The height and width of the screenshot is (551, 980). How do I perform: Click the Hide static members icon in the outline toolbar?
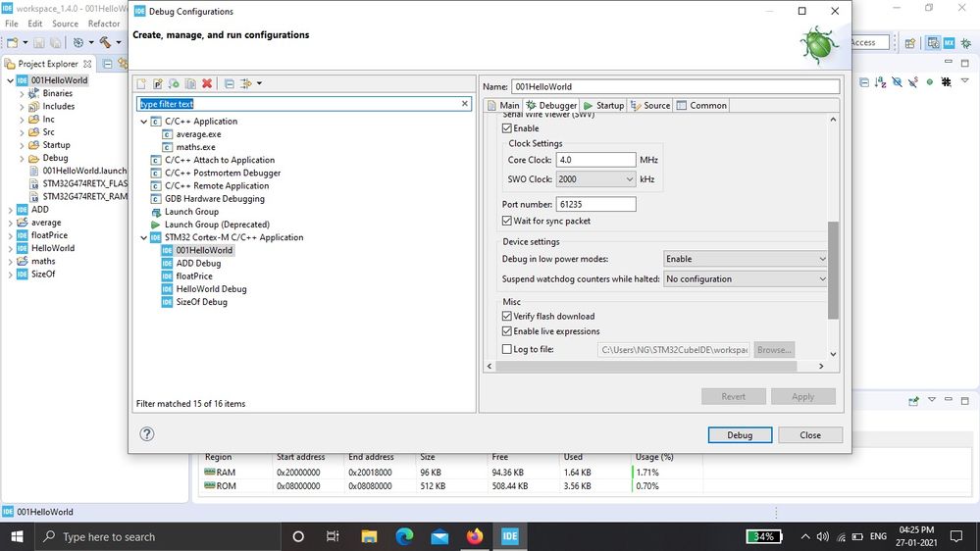tap(913, 81)
